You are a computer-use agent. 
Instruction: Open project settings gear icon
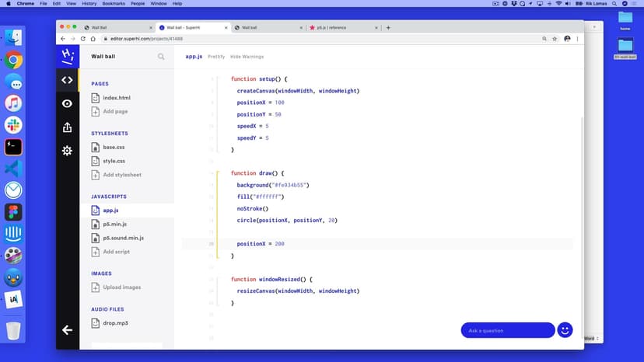coord(67,151)
